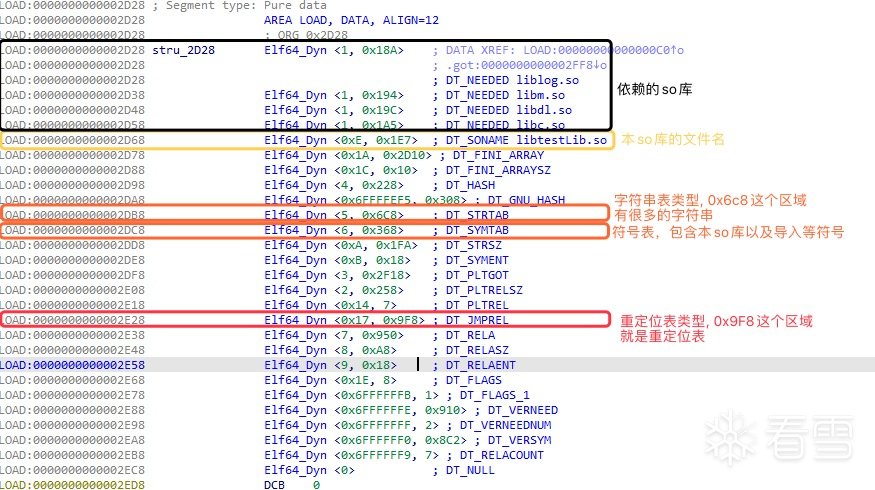
Task: Click the AREA LOAD, DATA, ALIGN=12 line
Action: click(x=352, y=21)
